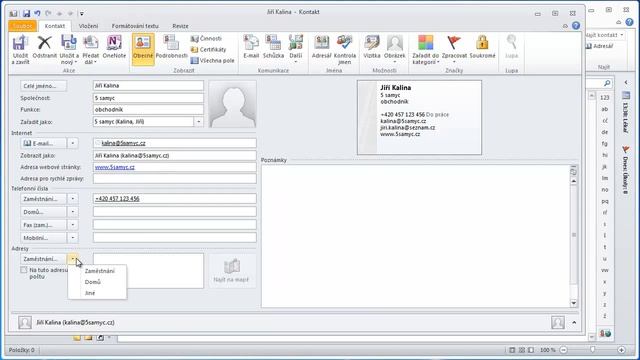Expand people pane chevron at bottom
Viewport: 640px width, 360px height.
[x=574, y=322]
